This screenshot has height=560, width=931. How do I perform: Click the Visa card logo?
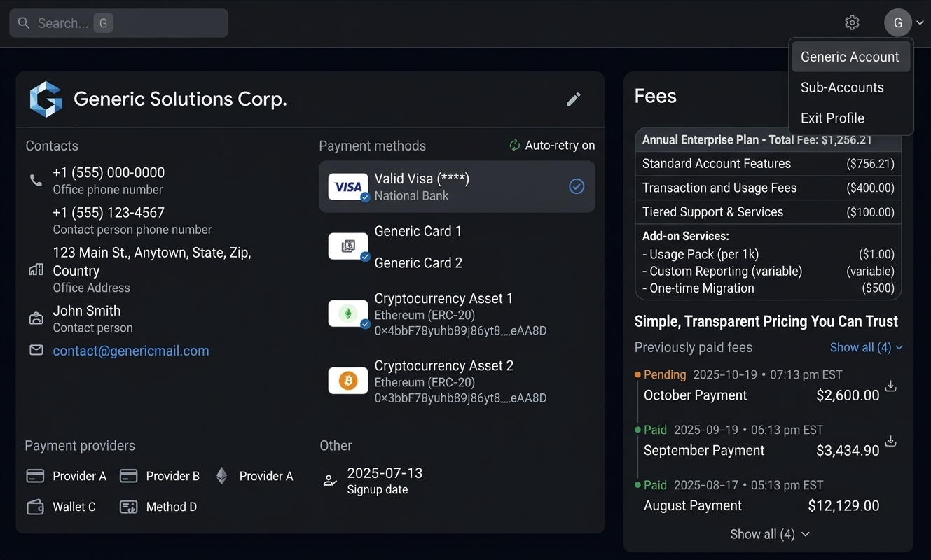(348, 187)
